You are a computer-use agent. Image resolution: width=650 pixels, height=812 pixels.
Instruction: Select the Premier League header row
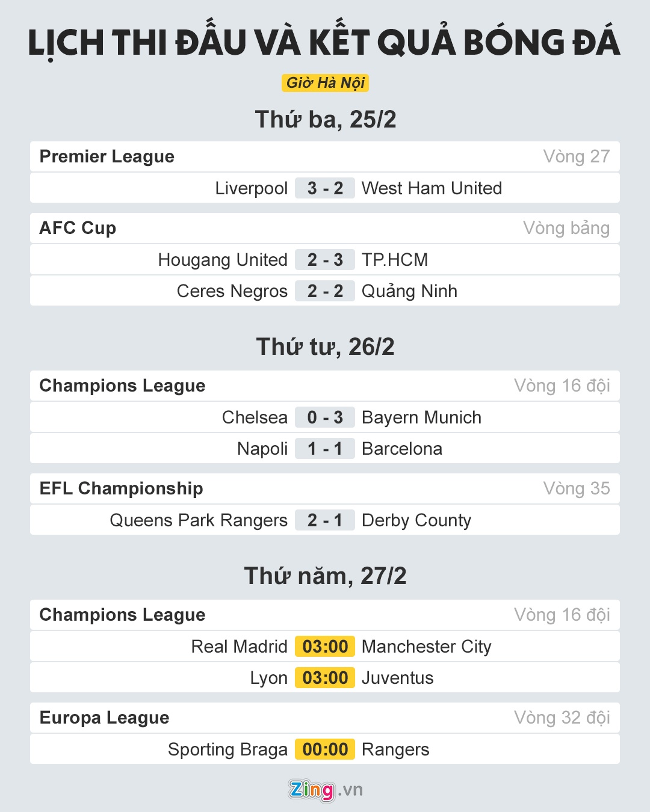click(x=325, y=156)
